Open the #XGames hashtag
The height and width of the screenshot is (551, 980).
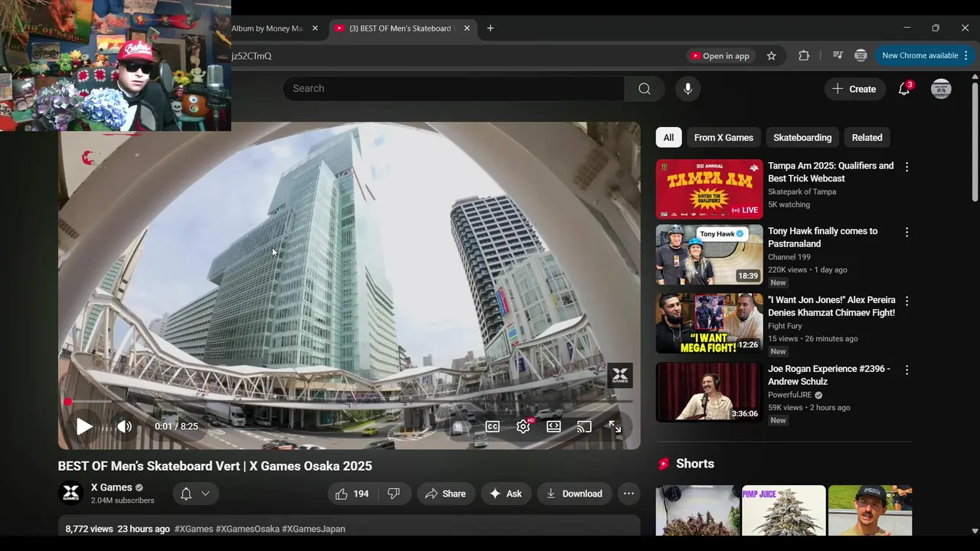coord(194,529)
